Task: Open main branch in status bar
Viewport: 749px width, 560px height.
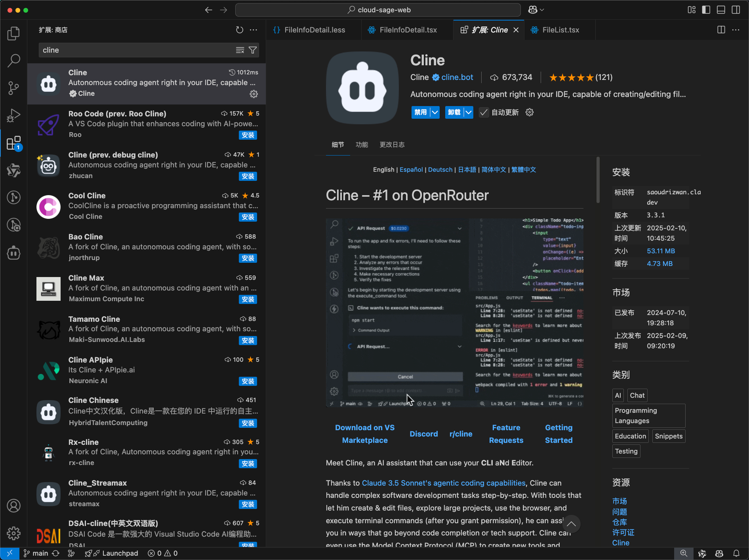Action: (36, 553)
